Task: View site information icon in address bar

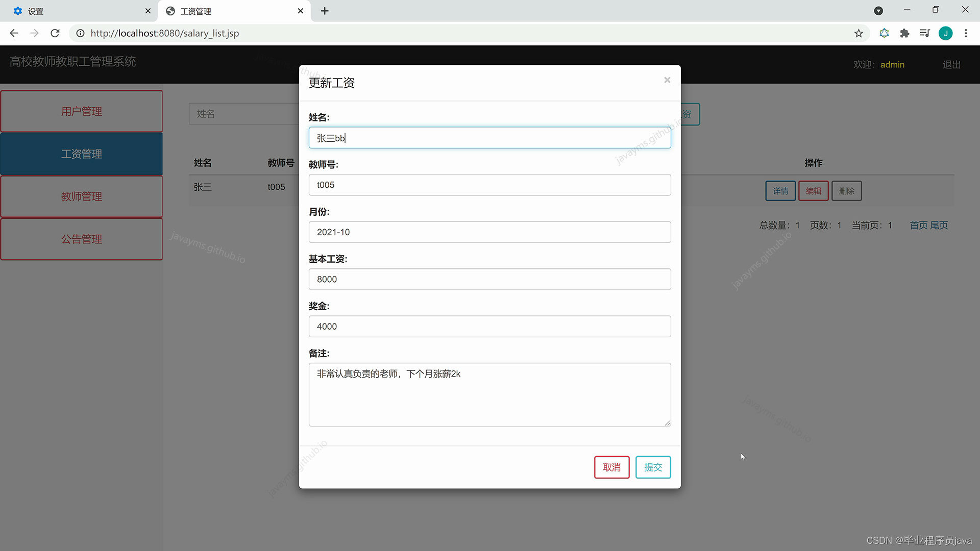Action: click(x=80, y=33)
